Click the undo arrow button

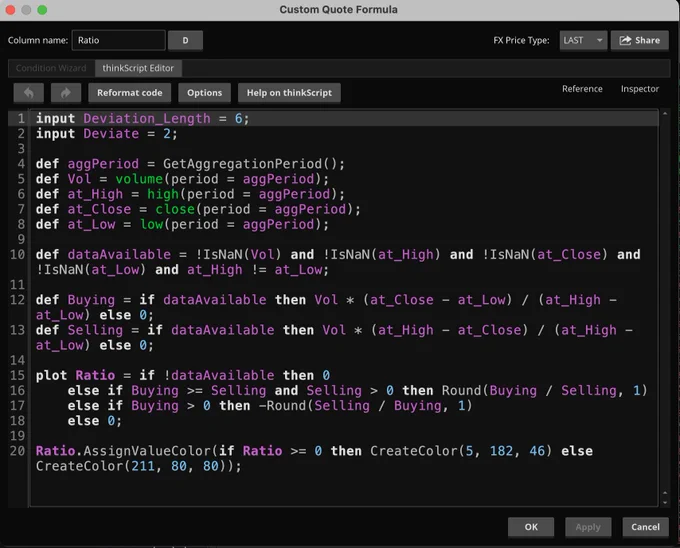click(x=29, y=93)
